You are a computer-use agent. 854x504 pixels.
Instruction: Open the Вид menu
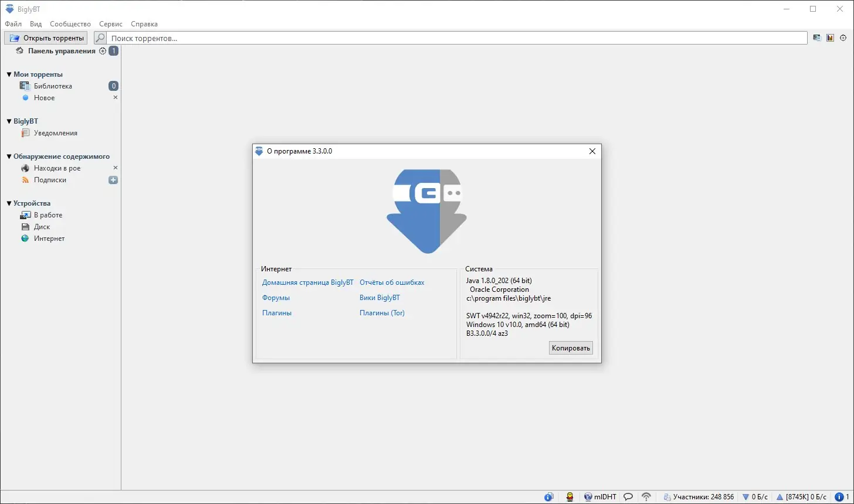click(x=36, y=24)
